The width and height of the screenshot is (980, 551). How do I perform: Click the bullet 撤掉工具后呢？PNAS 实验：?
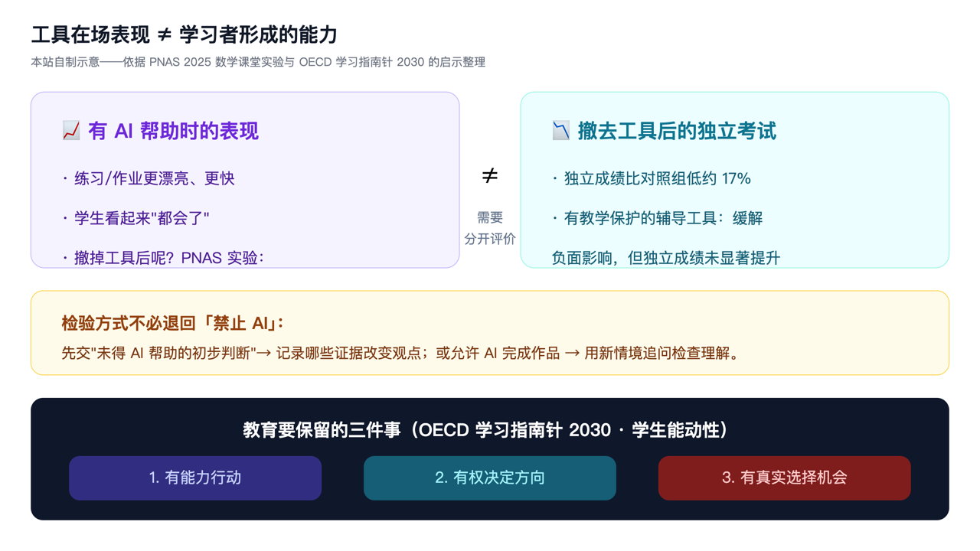(x=163, y=258)
